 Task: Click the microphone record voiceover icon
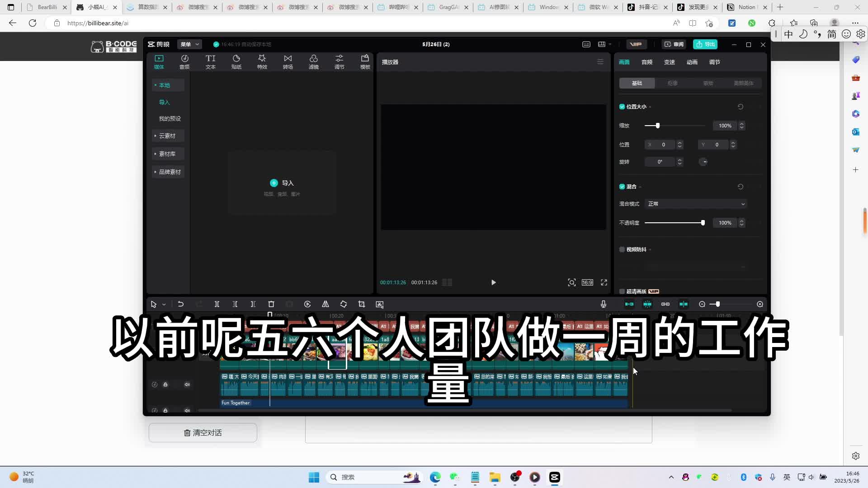[604, 305]
